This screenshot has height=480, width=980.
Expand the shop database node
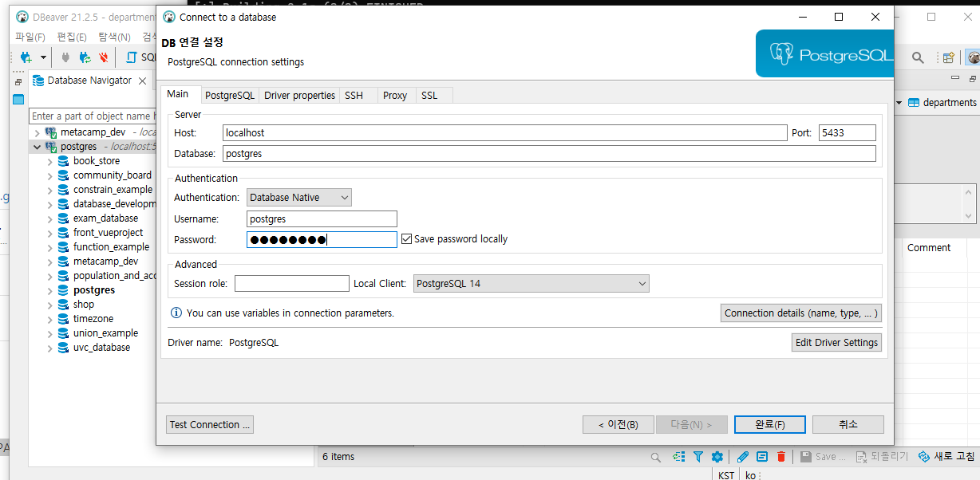point(49,305)
